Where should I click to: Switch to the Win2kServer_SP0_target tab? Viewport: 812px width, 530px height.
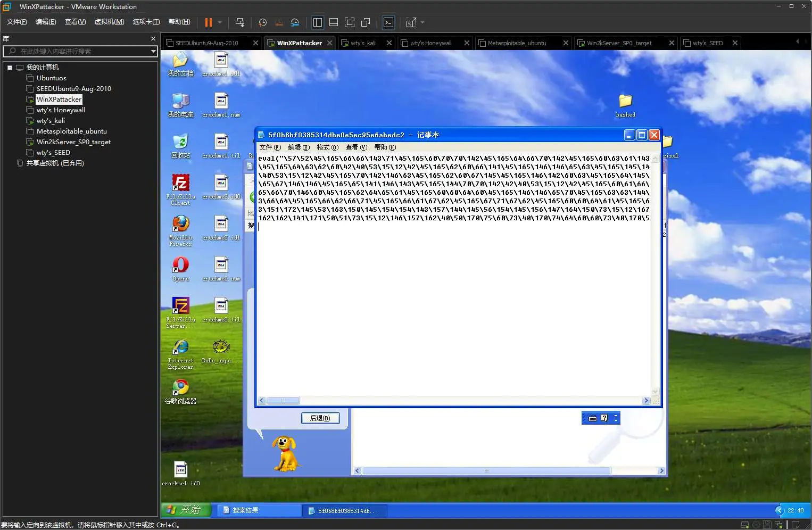click(619, 43)
